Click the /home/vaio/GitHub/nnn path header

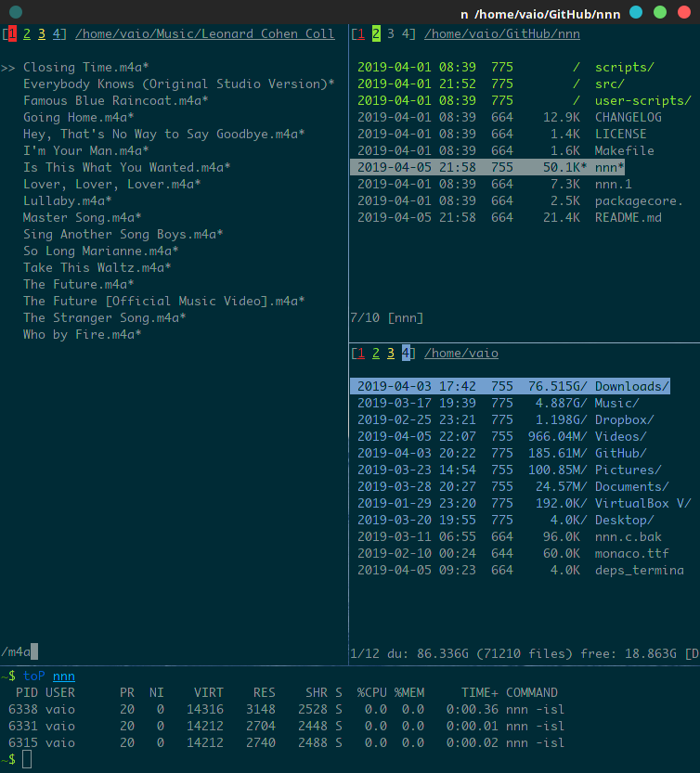(x=502, y=34)
